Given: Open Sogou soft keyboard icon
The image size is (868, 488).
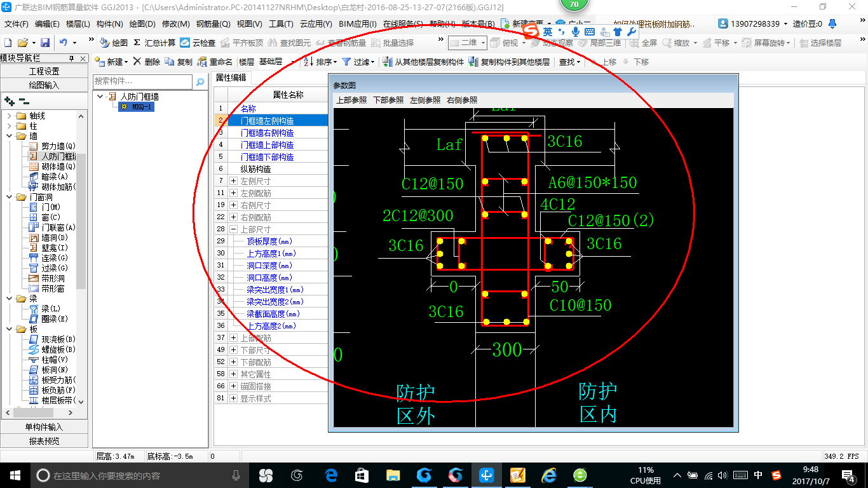Looking at the screenshot, I should [589, 31].
